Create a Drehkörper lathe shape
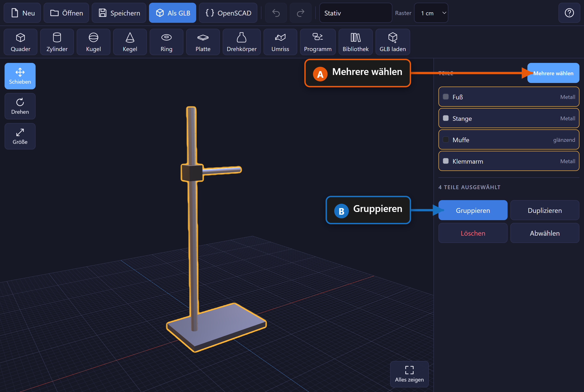Image resolution: width=584 pixels, height=392 pixels. (x=242, y=42)
